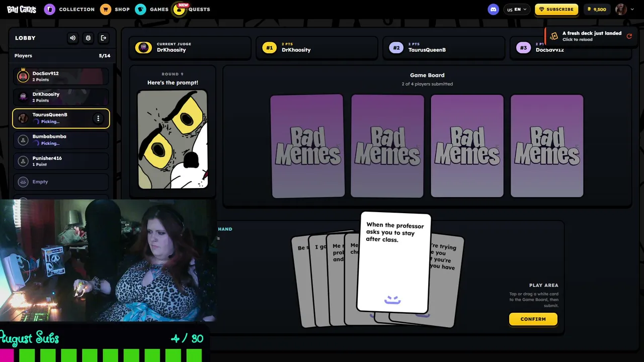Toggle the lobby sound speaker
Viewport: 644px width, 362px height.
coord(73,38)
